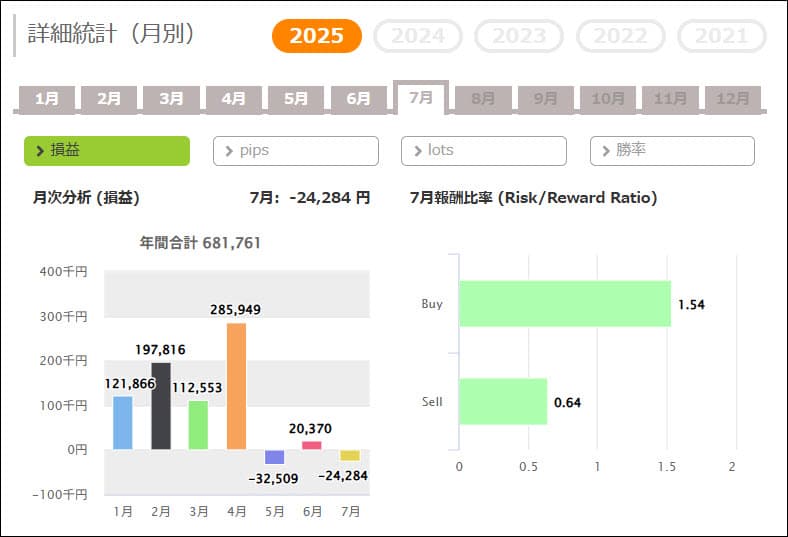Click the Buy axis label

coord(432,304)
